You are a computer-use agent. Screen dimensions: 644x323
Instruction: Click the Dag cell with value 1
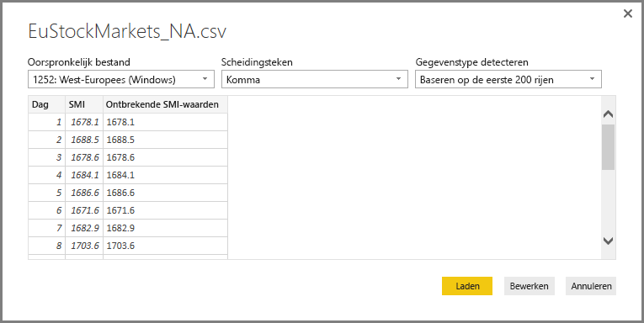[46, 122]
